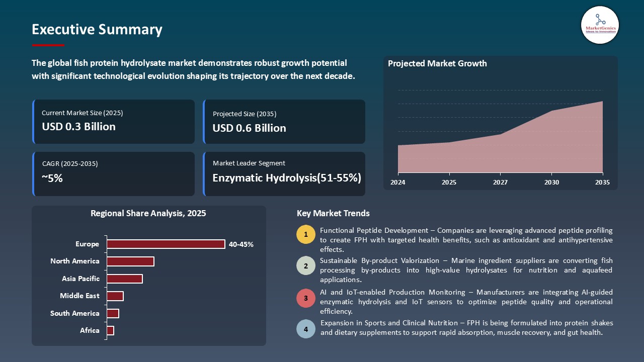Click the gray numbered badge 2
644x362 pixels.
pos(306,265)
